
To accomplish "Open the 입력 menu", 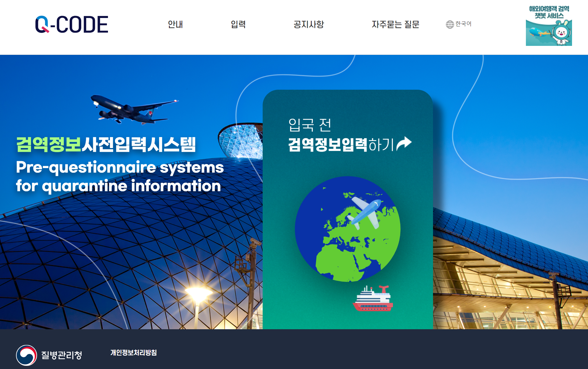I will pos(238,24).
